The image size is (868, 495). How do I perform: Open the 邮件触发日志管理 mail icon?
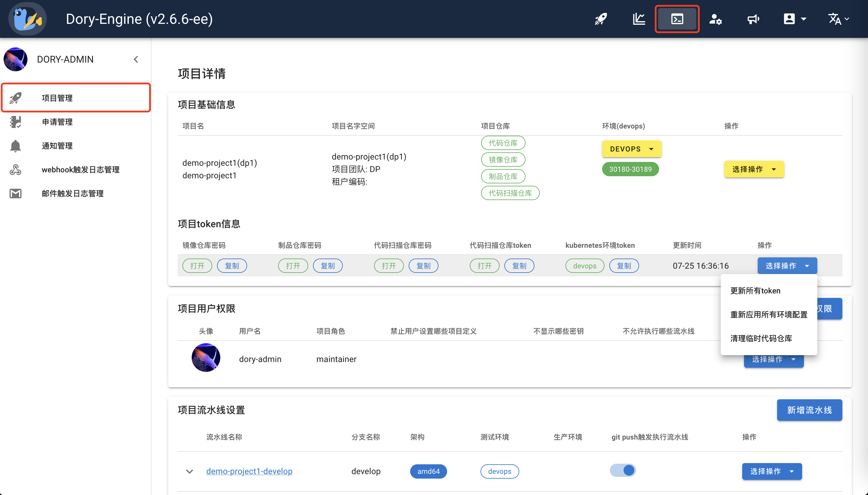[x=15, y=193]
